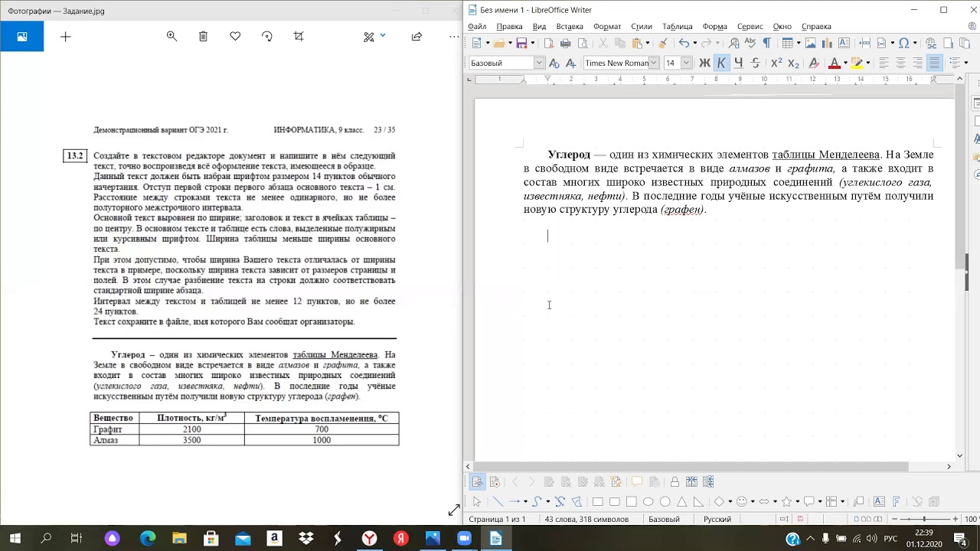Screen dimensions: 980x551
Task: Save the document with the floppy icon
Action: (x=521, y=43)
